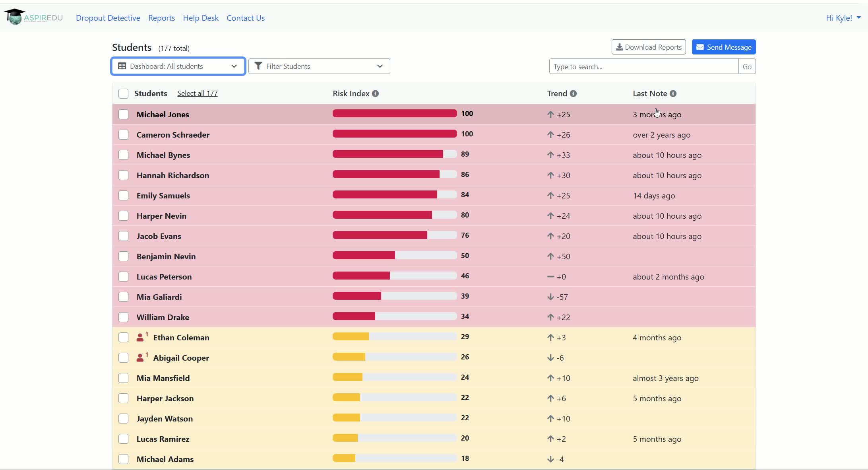Viewport: 868px width, 470px height.
Task: Click the 'over 2 years ago' last note
Action: coord(662,135)
